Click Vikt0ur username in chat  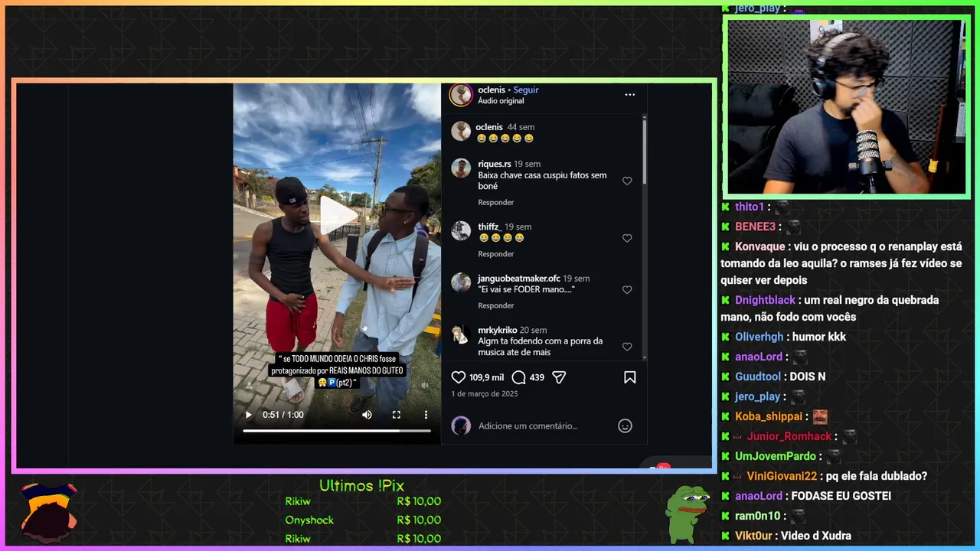[x=755, y=536]
